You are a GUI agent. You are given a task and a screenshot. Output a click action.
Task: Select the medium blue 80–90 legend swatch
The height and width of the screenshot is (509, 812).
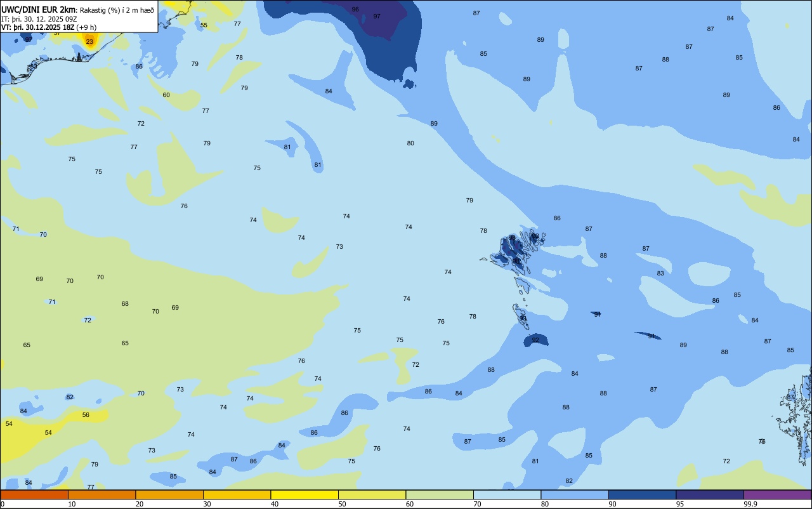575,495
